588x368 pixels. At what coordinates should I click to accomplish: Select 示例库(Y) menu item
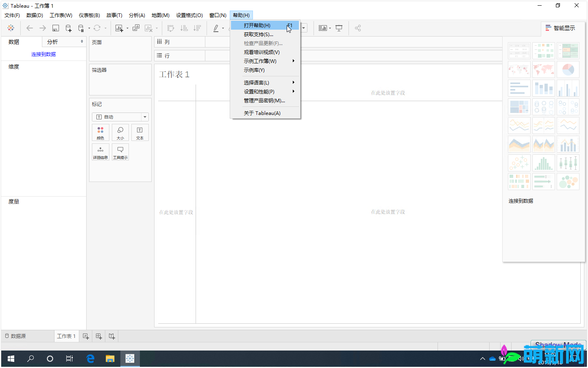coord(265,70)
